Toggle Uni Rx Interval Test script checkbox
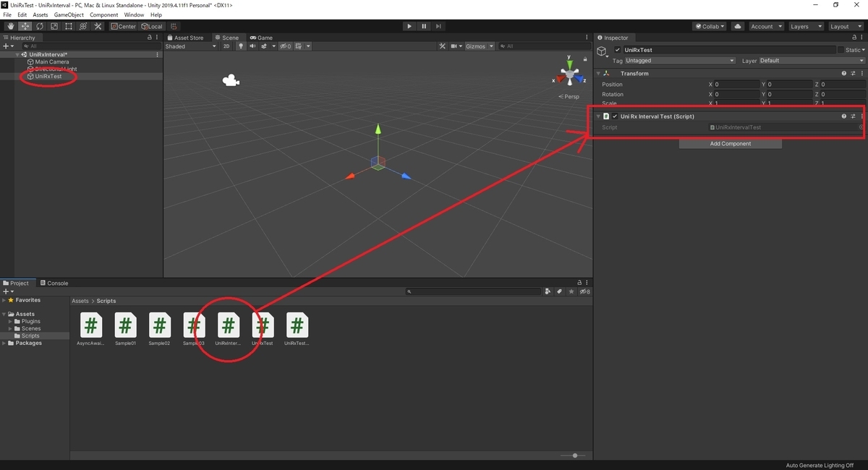 point(615,116)
